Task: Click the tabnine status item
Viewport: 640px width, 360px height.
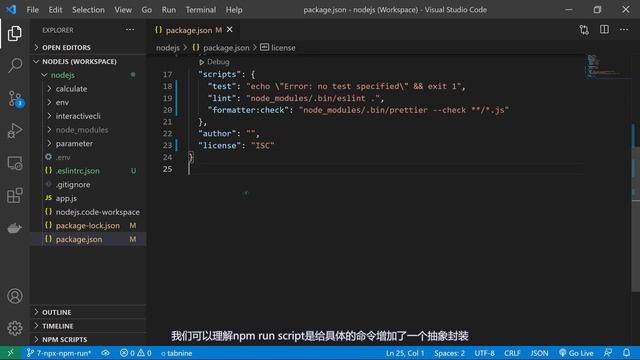Action: (176, 353)
